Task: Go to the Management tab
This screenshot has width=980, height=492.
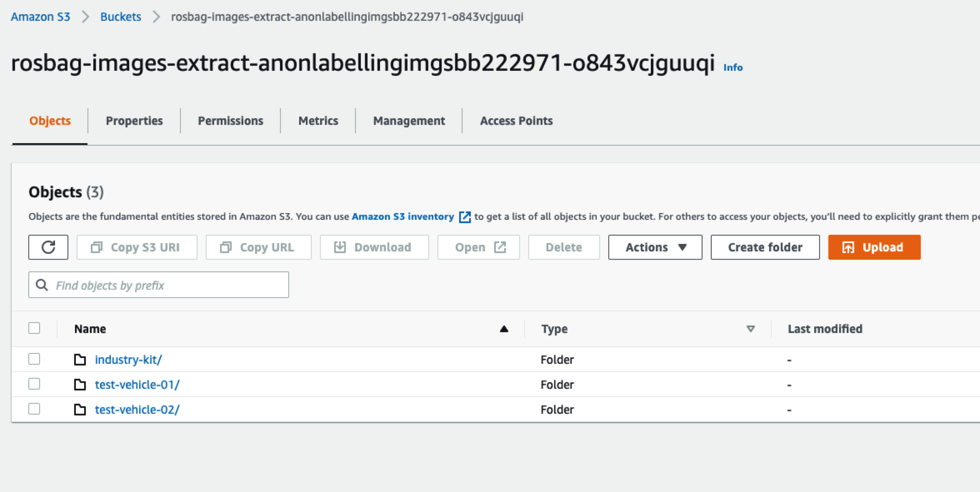Action: pyautogui.click(x=409, y=121)
